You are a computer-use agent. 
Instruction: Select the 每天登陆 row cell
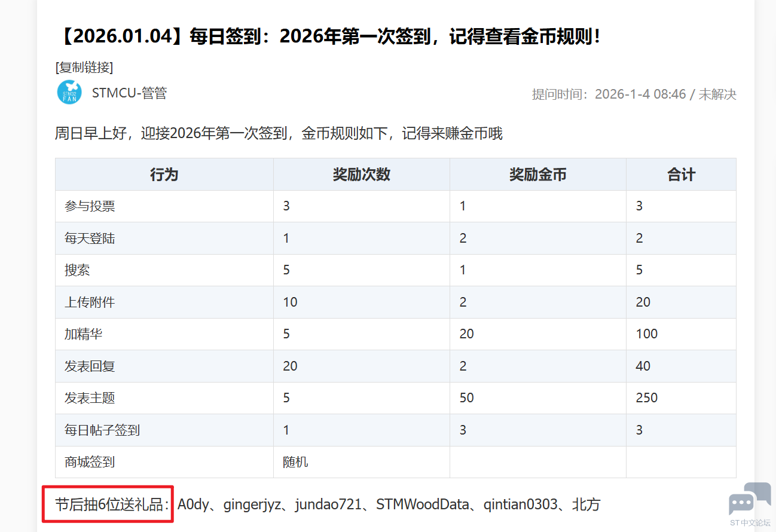pos(90,239)
